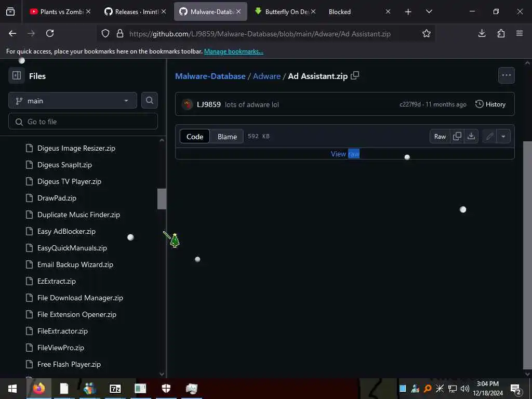This screenshot has height=399, width=532.
Task: Show site security padlock info
Action: 120,33
